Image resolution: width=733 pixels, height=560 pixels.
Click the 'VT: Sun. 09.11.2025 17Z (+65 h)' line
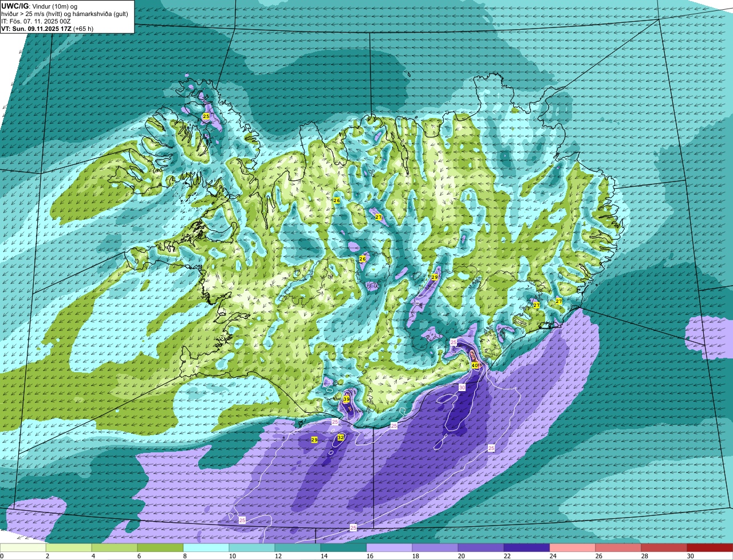[x=48, y=29]
